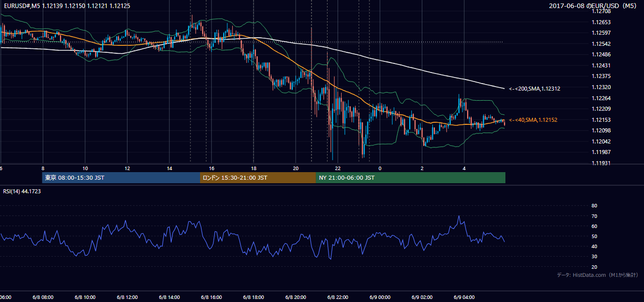Screen dimensions: 644x302
Task: Select the 40 SMA label 1.12152
Action: (533, 120)
